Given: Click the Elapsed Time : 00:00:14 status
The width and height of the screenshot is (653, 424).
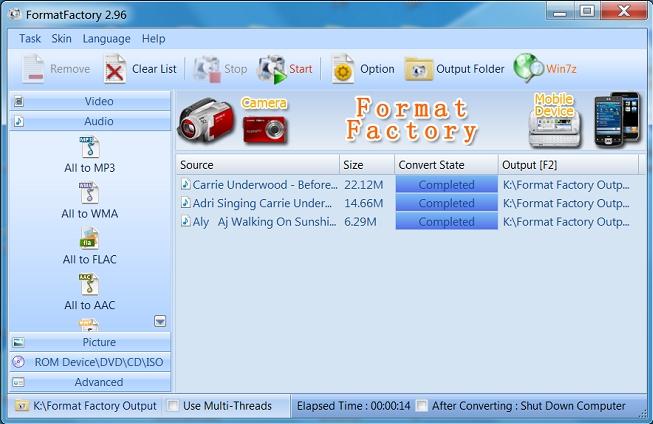Looking at the screenshot, I should coord(354,406).
